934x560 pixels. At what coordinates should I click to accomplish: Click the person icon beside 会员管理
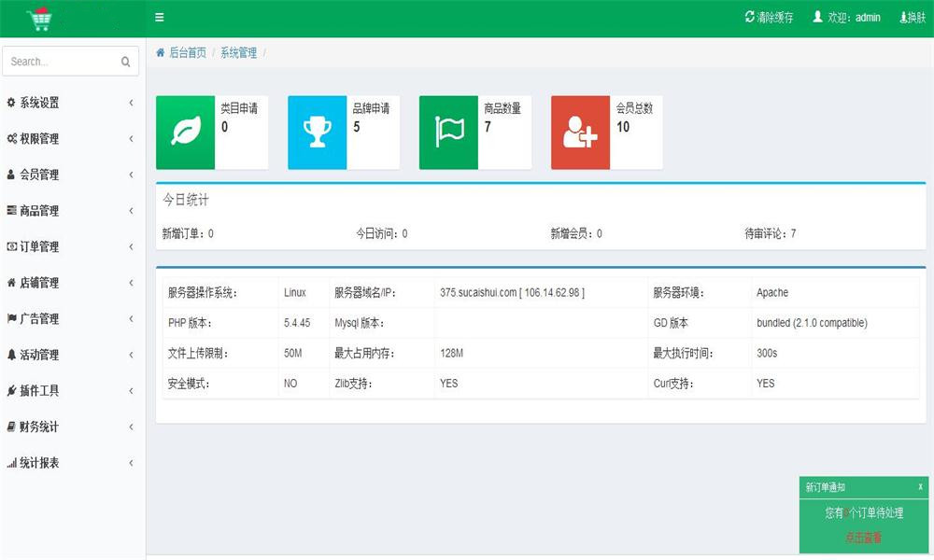pyautogui.click(x=10, y=175)
